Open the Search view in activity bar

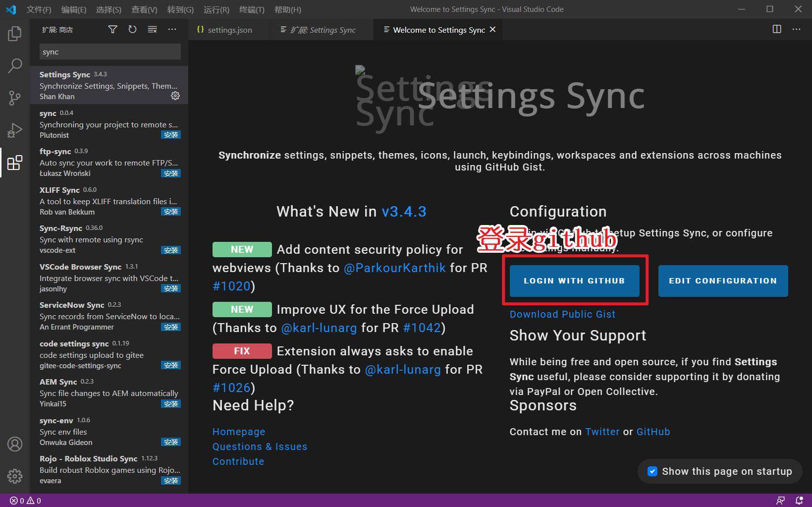tap(15, 66)
